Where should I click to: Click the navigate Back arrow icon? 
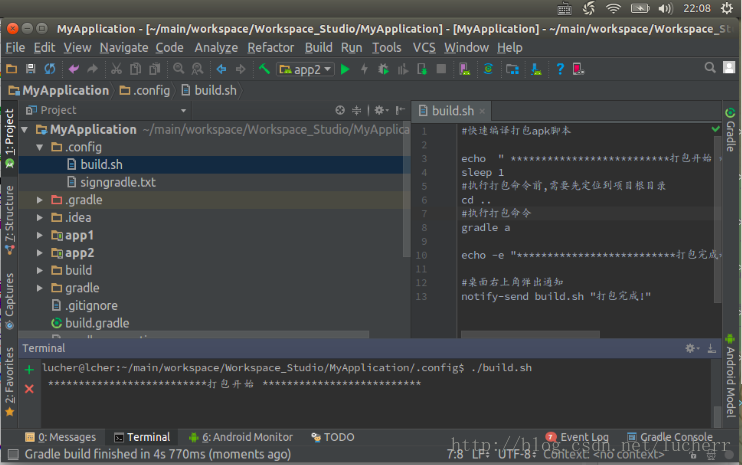pos(221,69)
